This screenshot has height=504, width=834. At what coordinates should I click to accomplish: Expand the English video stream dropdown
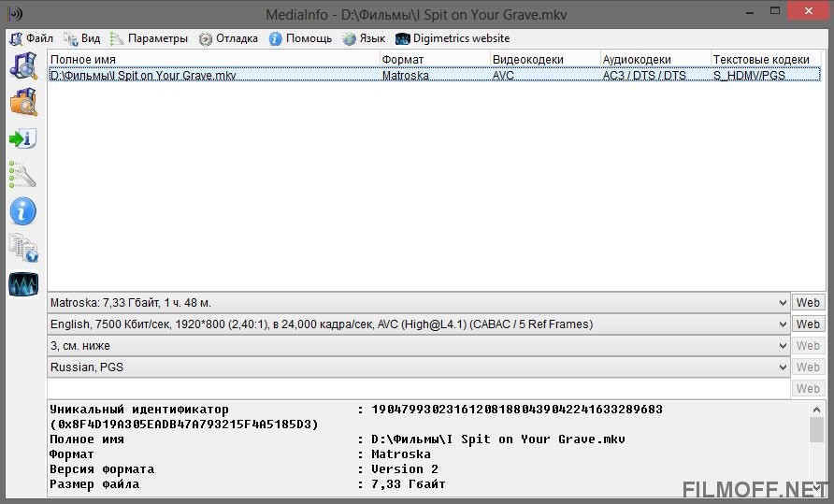coord(782,324)
